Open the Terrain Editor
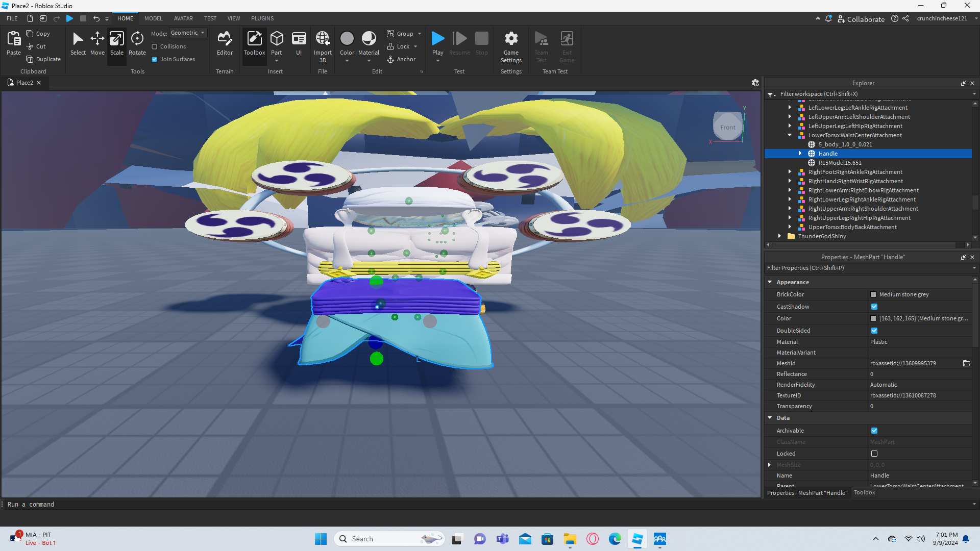980x551 pixels. click(x=225, y=43)
